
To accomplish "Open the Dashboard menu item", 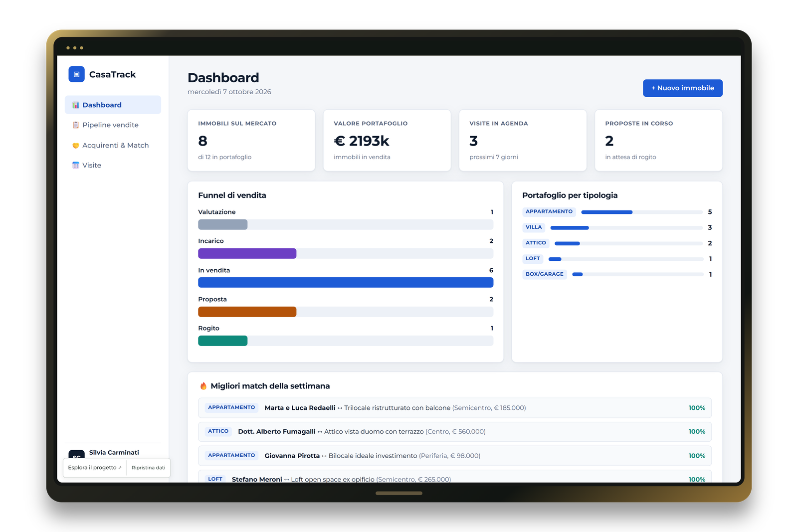I will (x=113, y=105).
